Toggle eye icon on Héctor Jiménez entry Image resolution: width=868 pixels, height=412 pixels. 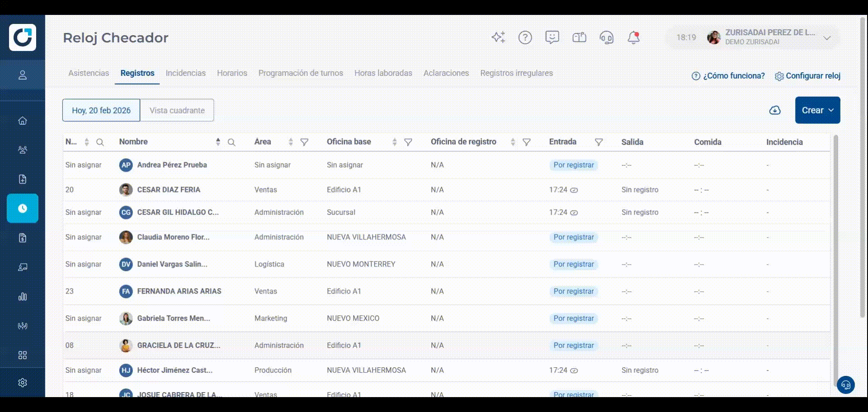click(x=574, y=370)
